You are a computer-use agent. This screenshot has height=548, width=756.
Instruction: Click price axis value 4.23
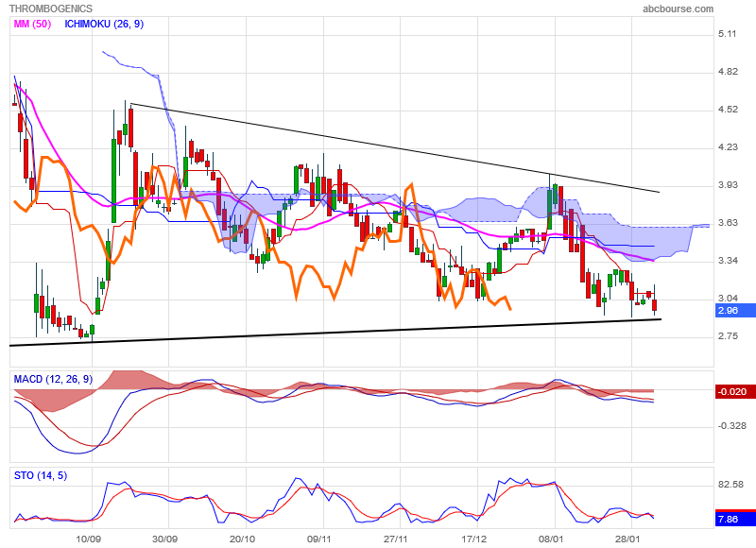tap(728, 147)
